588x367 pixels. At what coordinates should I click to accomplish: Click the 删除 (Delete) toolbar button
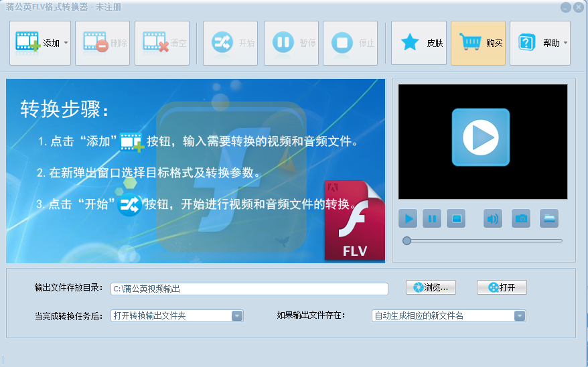coord(102,43)
